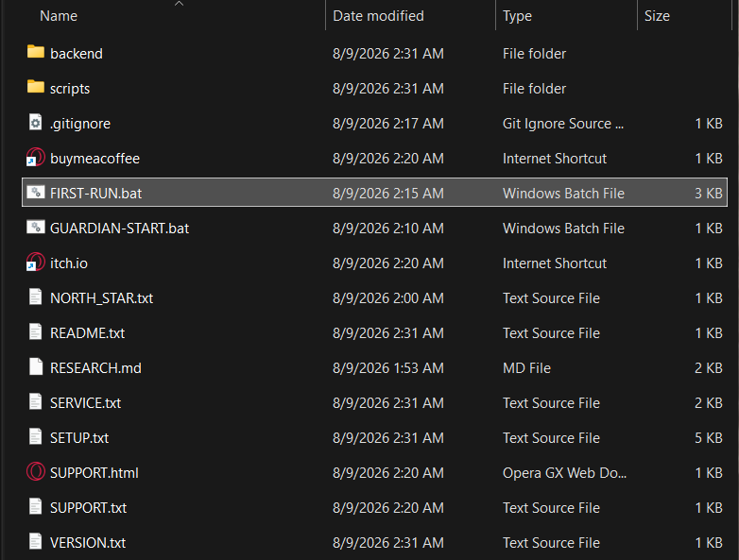This screenshot has width=739, height=560.
Task: Click the VERSION.txt file icon
Action: pyautogui.click(x=35, y=542)
